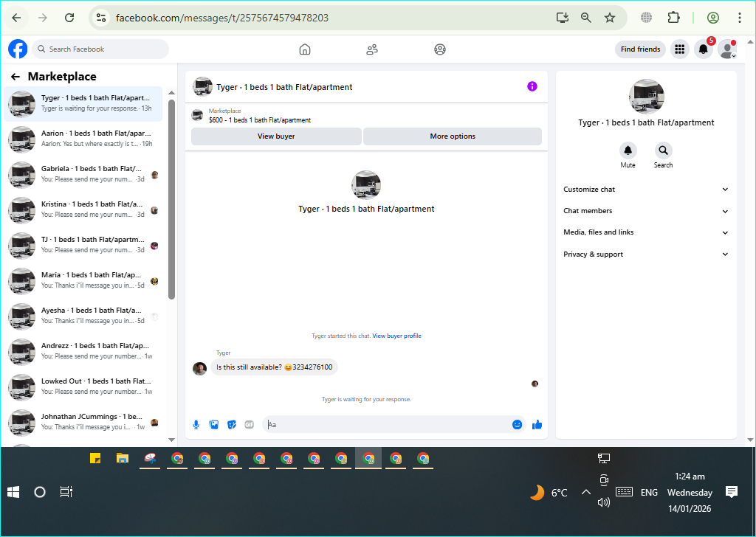Open the Friends icon in top navigation
Viewport: 756px width, 537px height.
click(372, 49)
